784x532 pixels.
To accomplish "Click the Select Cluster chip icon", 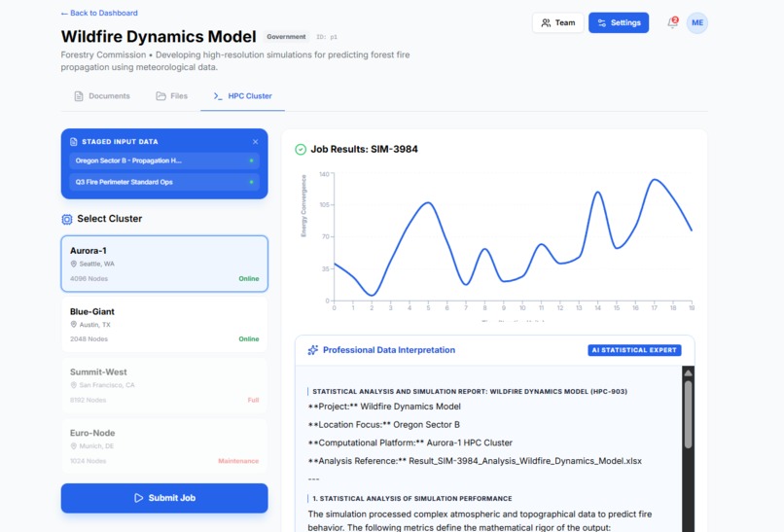I will [67, 219].
